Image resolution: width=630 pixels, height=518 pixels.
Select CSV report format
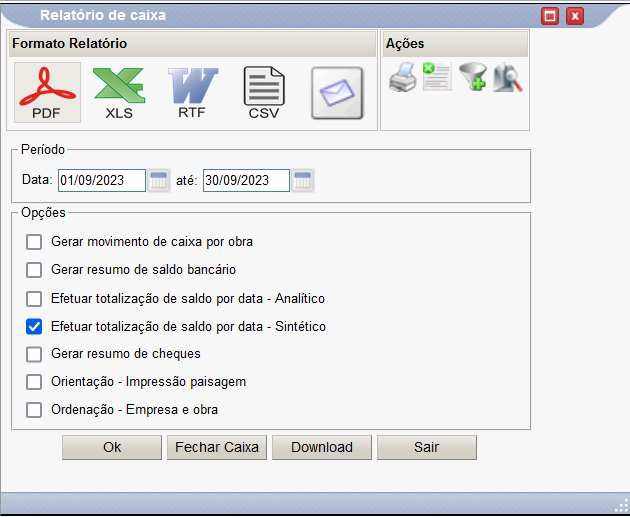click(x=264, y=93)
